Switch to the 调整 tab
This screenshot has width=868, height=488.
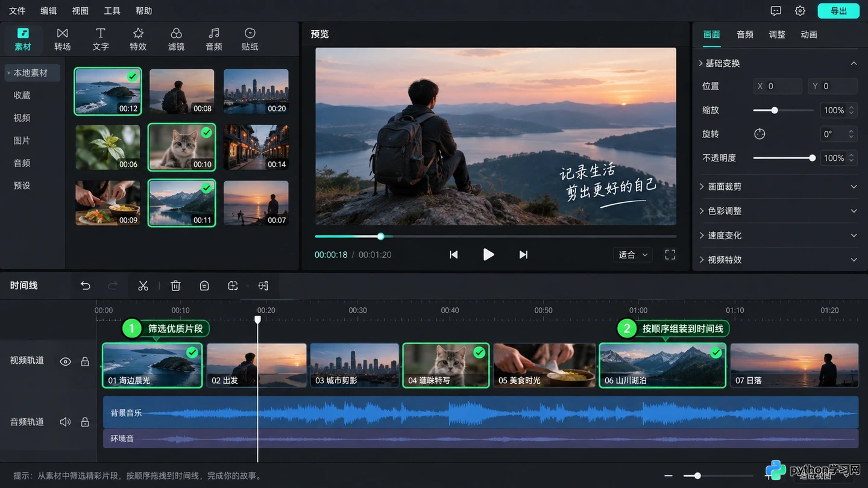click(x=777, y=34)
